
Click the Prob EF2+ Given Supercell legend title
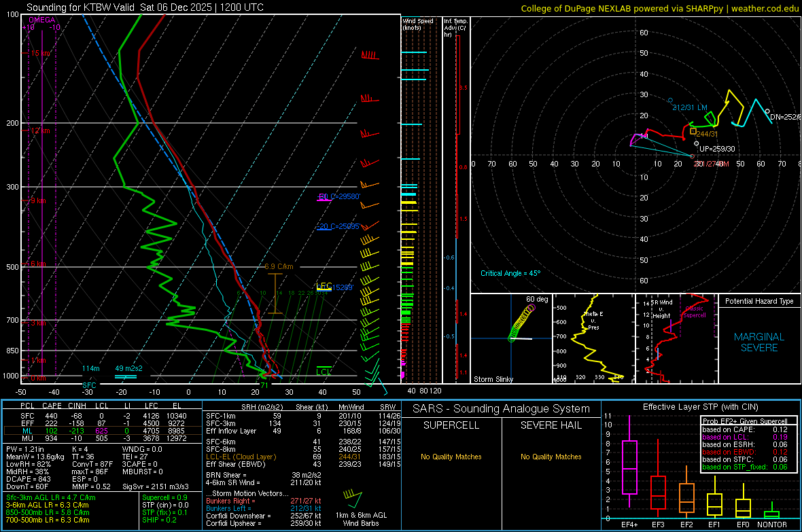[x=745, y=421]
